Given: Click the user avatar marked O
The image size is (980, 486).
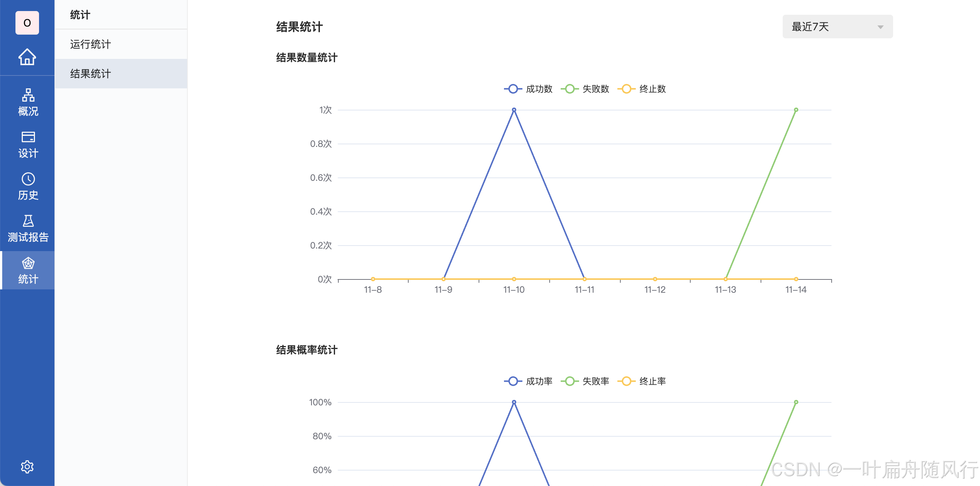Looking at the screenshot, I should click(27, 23).
